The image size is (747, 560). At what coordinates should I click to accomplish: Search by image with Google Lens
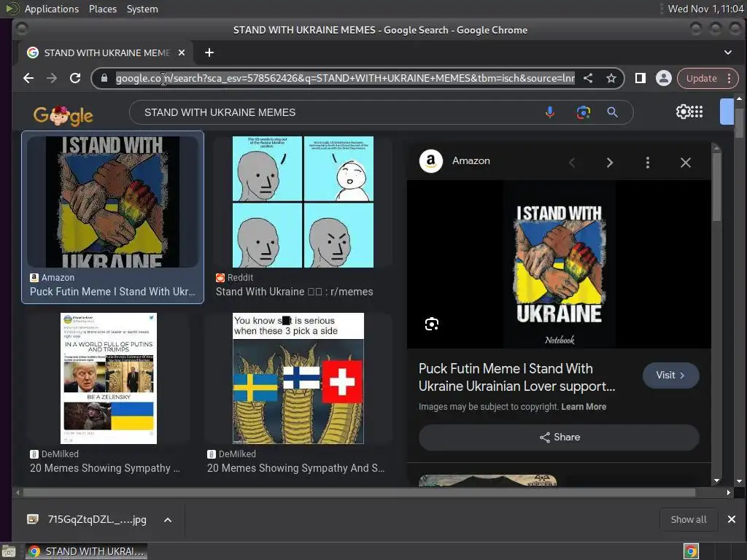[x=583, y=112]
